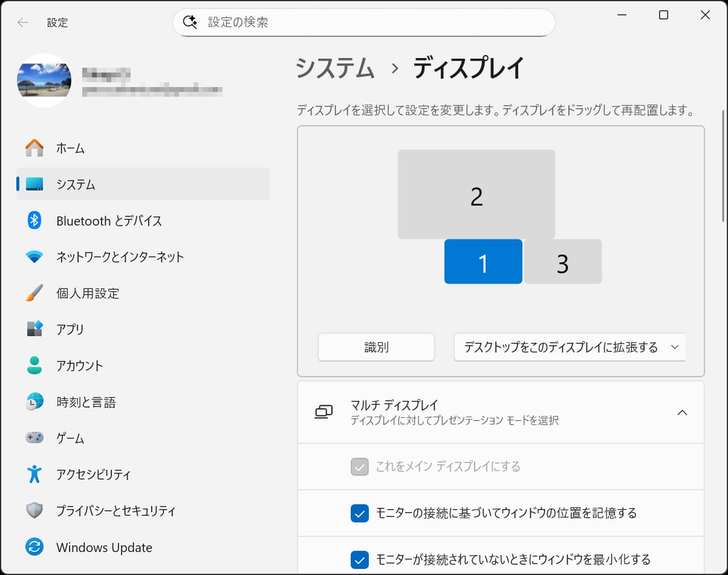Click the Windows Update sync icon
The height and width of the screenshot is (575, 728).
34,547
